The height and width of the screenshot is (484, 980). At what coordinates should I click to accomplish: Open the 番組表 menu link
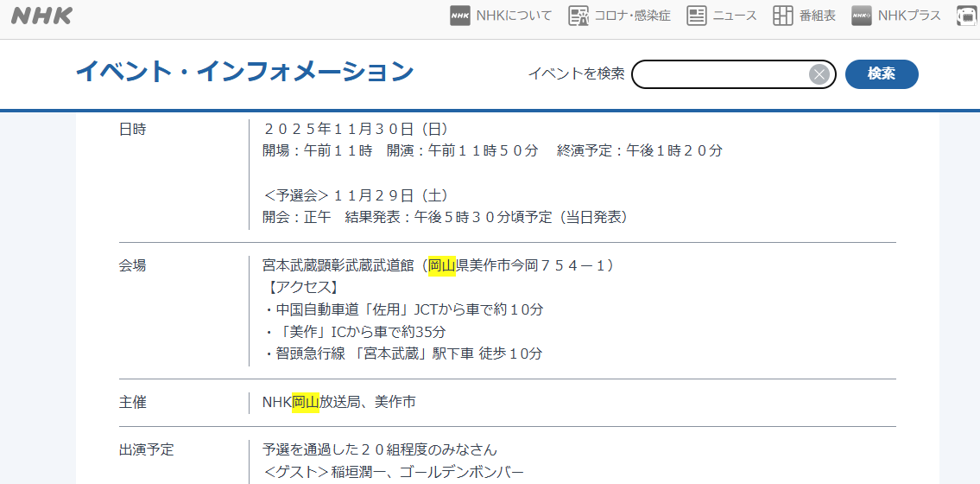tap(817, 16)
